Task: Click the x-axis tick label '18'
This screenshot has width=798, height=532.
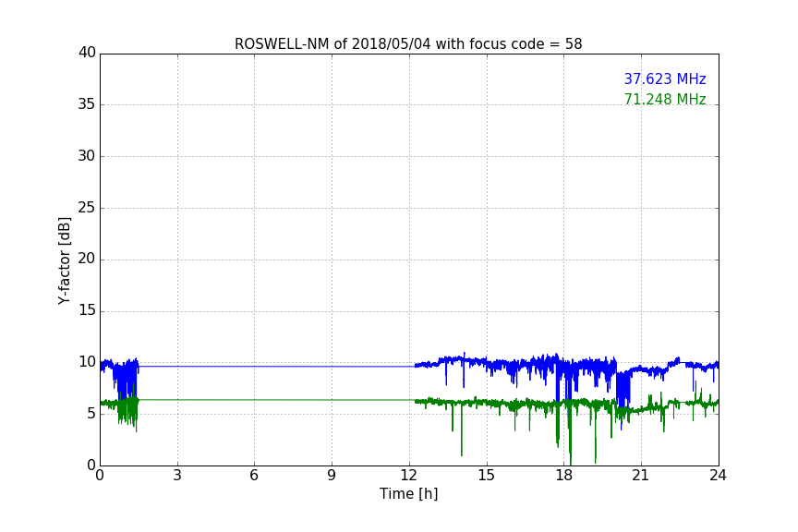Action: coord(564,476)
